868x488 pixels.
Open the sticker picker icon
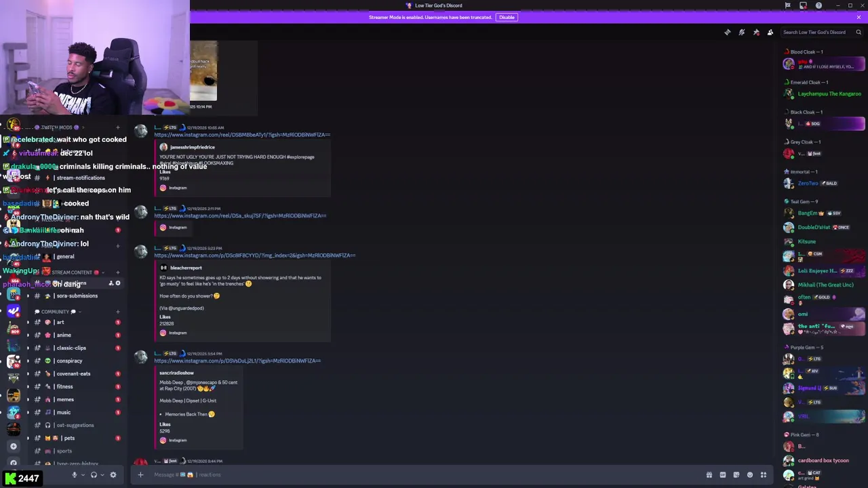736,474
